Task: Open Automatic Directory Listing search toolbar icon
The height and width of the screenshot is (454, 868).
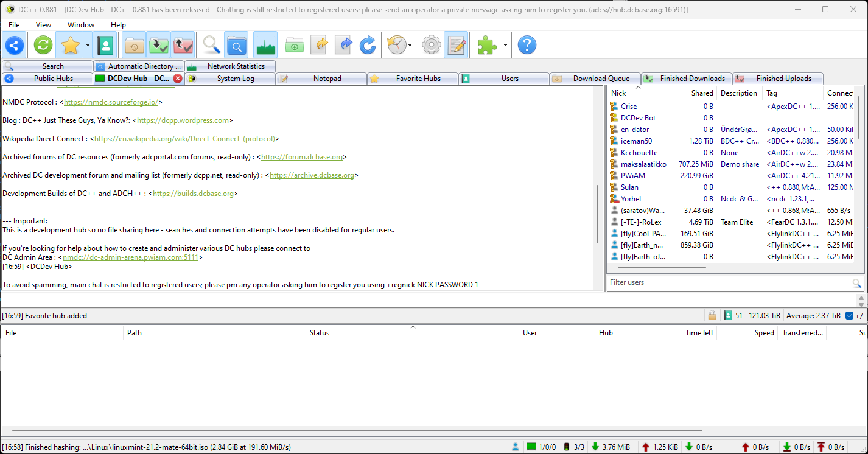Action: tap(236, 45)
